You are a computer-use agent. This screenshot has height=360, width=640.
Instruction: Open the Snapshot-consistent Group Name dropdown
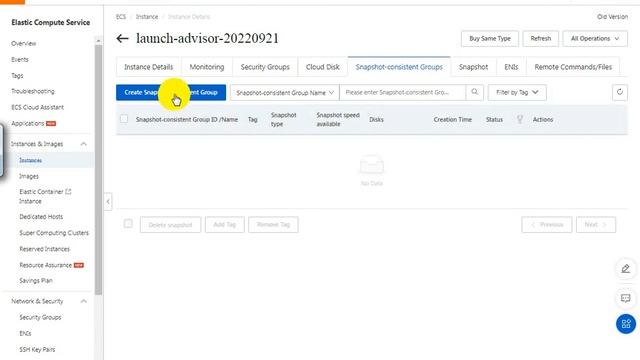(284, 93)
